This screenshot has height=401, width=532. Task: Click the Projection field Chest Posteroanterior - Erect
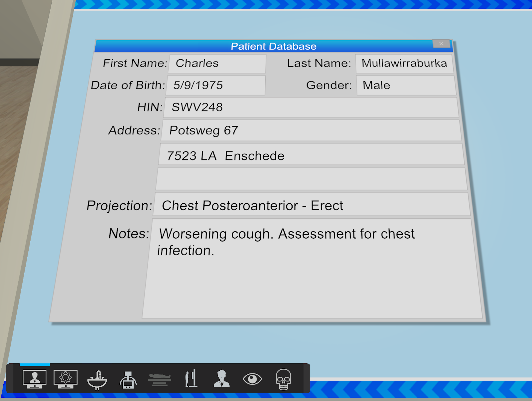click(312, 204)
